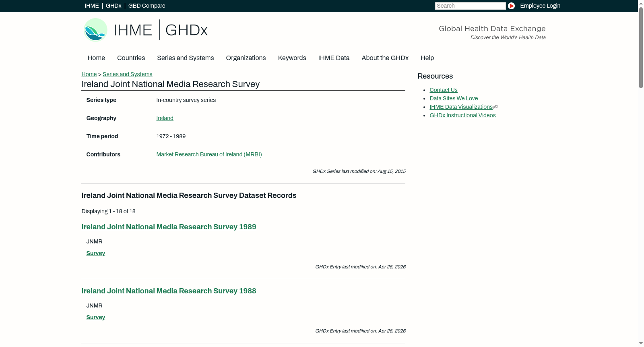Go to Series and Systems menu

click(x=185, y=58)
